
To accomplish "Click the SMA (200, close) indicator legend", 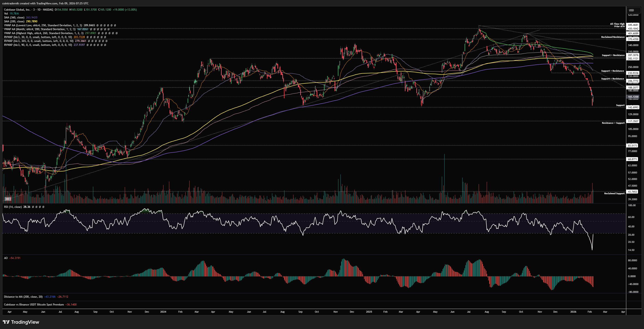I will [x=14, y=21].
